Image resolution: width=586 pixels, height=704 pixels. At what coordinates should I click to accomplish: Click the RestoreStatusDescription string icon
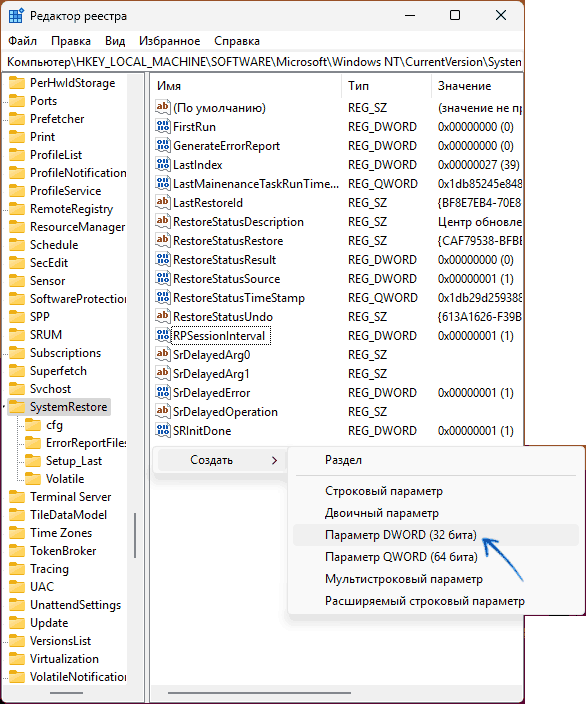163,221
